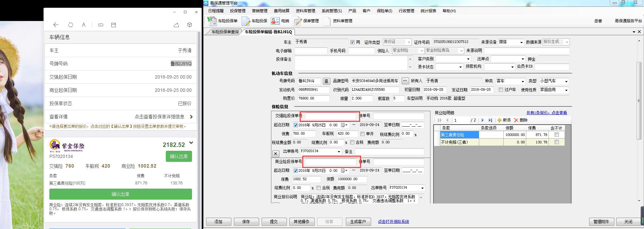The image size is (644, 229).
Task: Open the 来源设备 dropdown
Action: point(521,42)
